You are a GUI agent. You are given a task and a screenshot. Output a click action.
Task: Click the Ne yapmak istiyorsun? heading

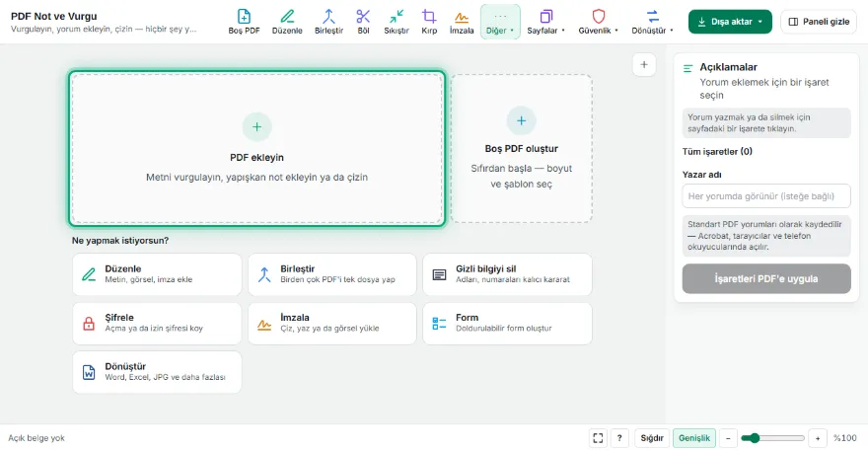point(120,241)
